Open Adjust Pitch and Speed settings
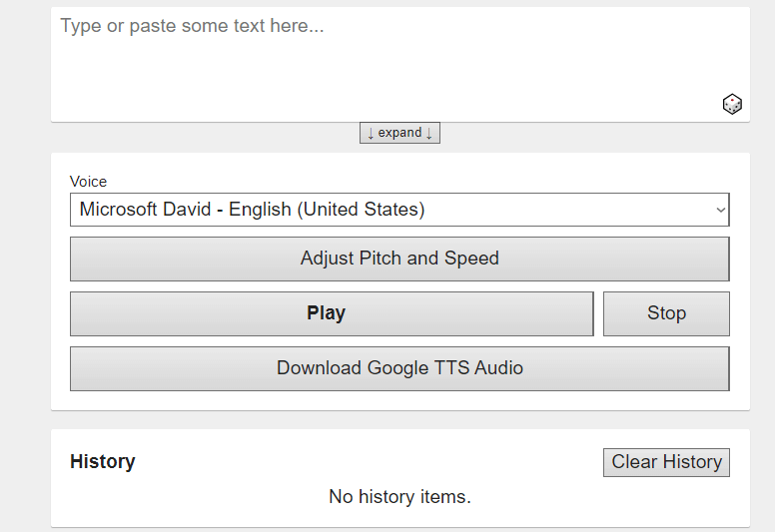This screenshot has height=532, width=775. pos(399,259)
